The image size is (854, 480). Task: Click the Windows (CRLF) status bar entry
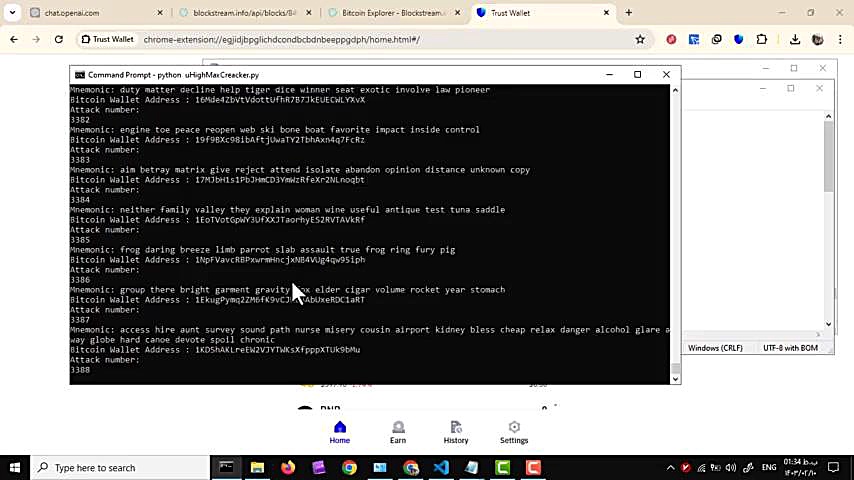pyautogui.click(x=715, y=348)
